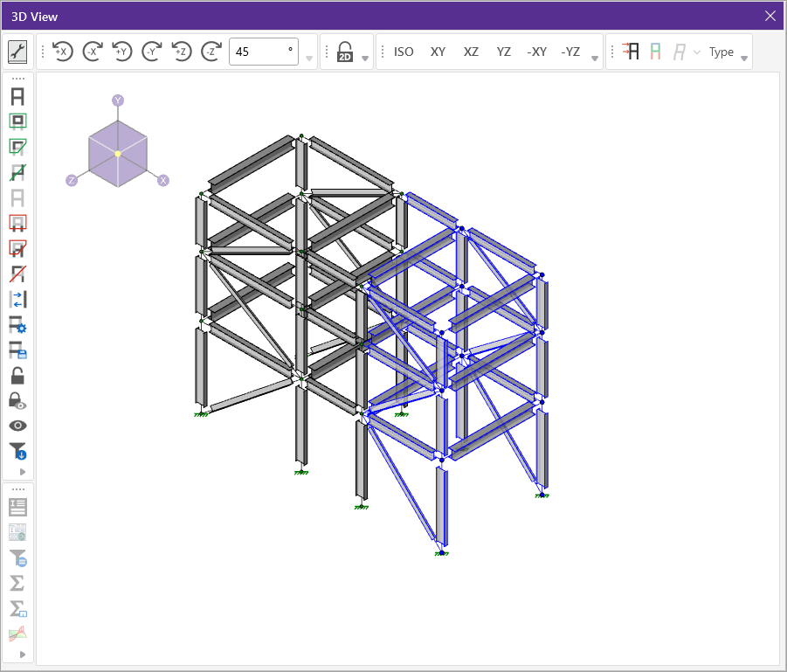The image size is (787, 672).
Task: Expand the Type dropdown arrow
Action: pos(744,59)
